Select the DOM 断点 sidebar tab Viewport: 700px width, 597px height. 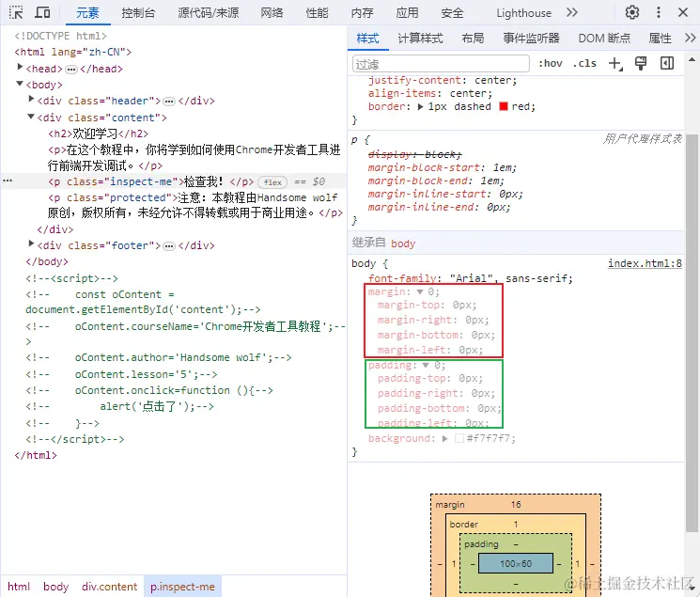604,39
